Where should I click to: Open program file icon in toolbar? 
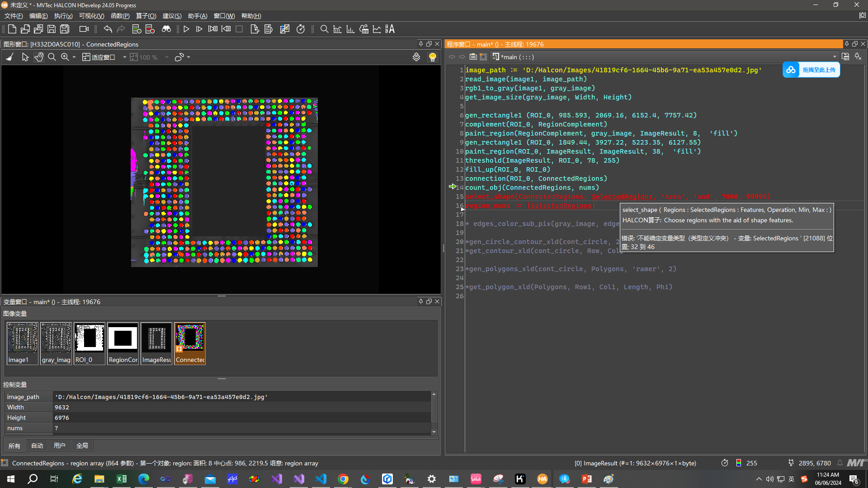point(25,29)
